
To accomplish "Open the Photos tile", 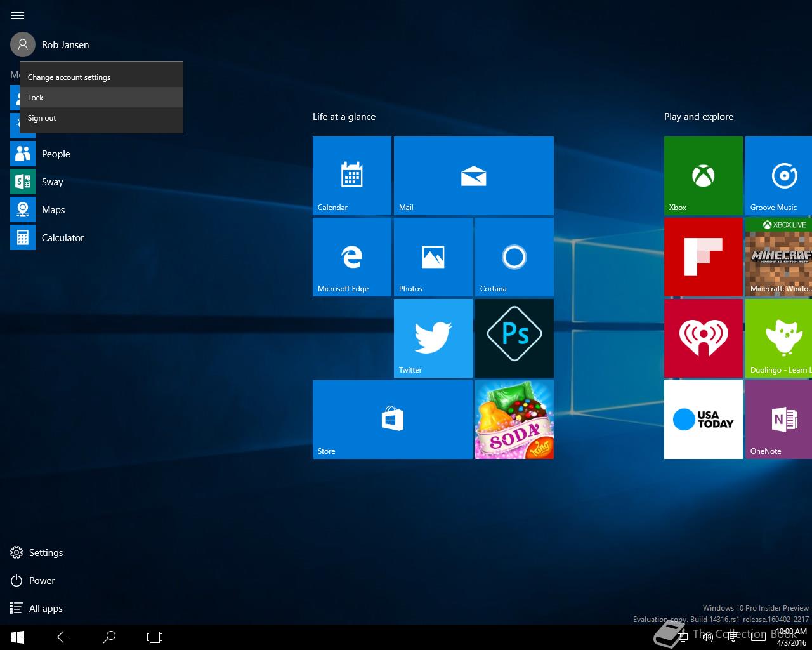I will (x=433, y=257).
